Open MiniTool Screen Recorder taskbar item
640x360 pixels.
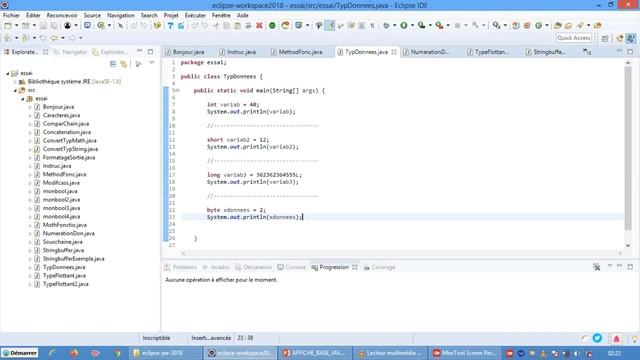[x=465, y=353]
